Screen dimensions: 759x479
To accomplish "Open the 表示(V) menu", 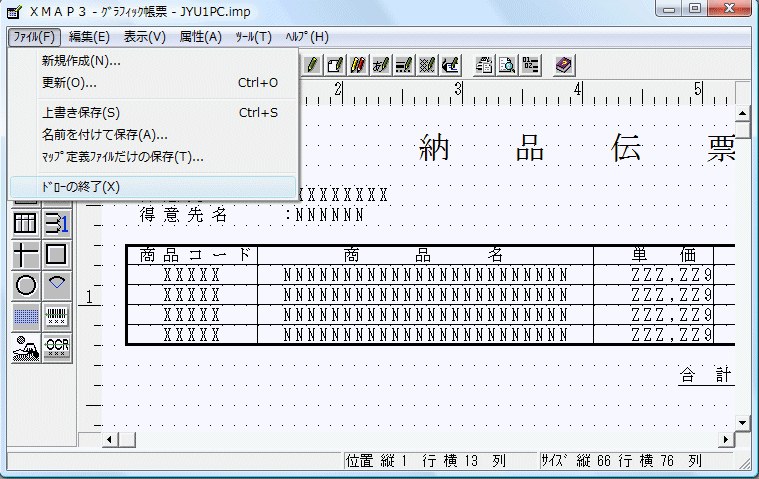I will pos(144,37).
